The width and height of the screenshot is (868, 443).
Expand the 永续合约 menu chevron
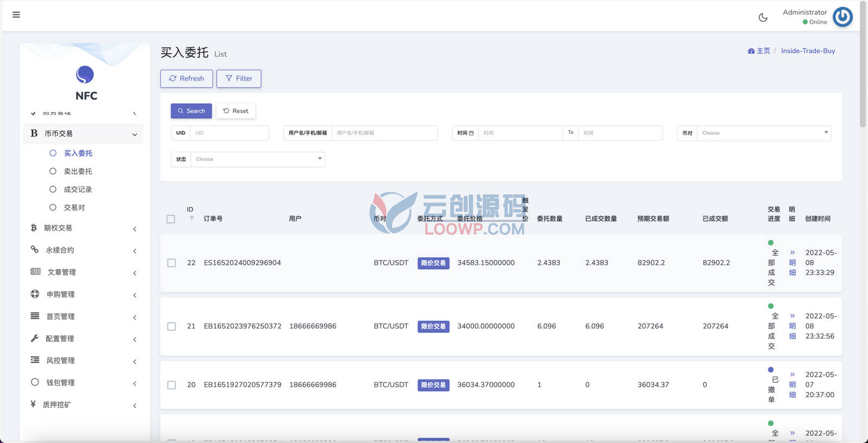pyautogui.click(x=135, y=251)
